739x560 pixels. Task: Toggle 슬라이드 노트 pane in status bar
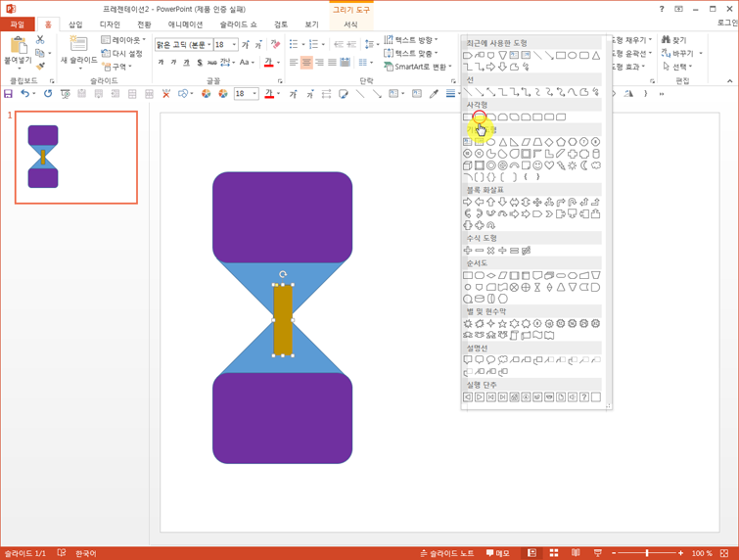446,553
